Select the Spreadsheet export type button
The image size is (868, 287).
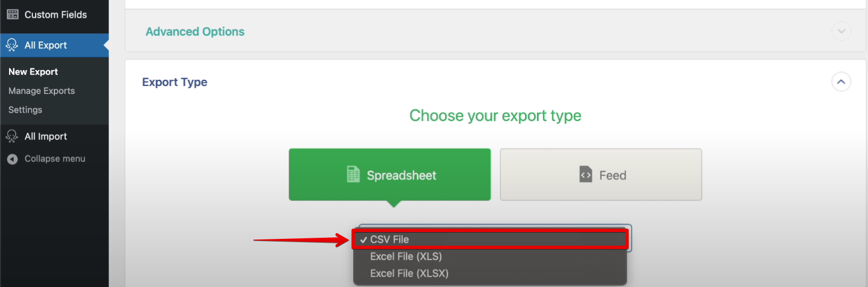(389, 174)
